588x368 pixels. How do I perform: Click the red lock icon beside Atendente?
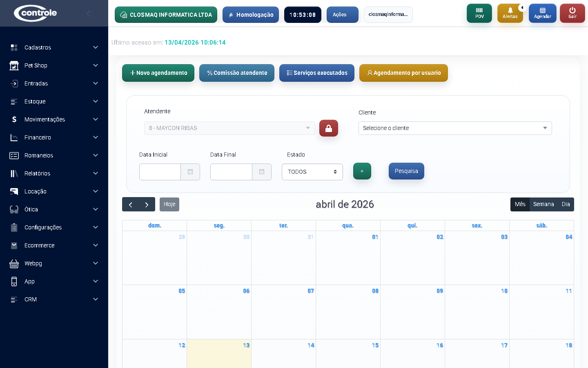click(x=328, y=128)
